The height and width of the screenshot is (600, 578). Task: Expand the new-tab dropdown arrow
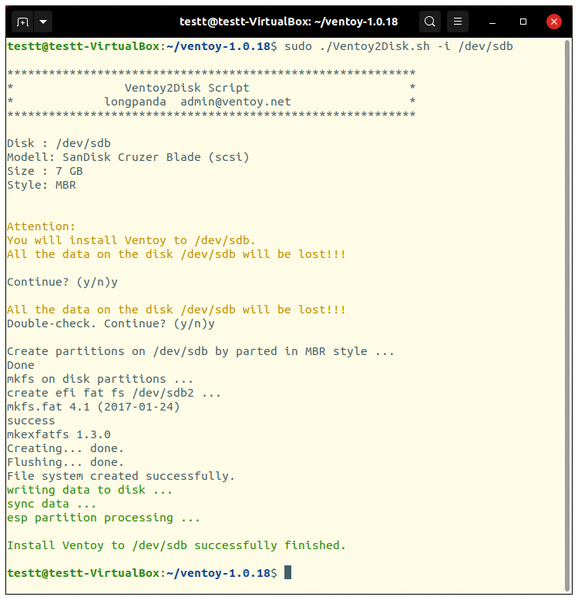pyautogui.click(x=43, y=22)
